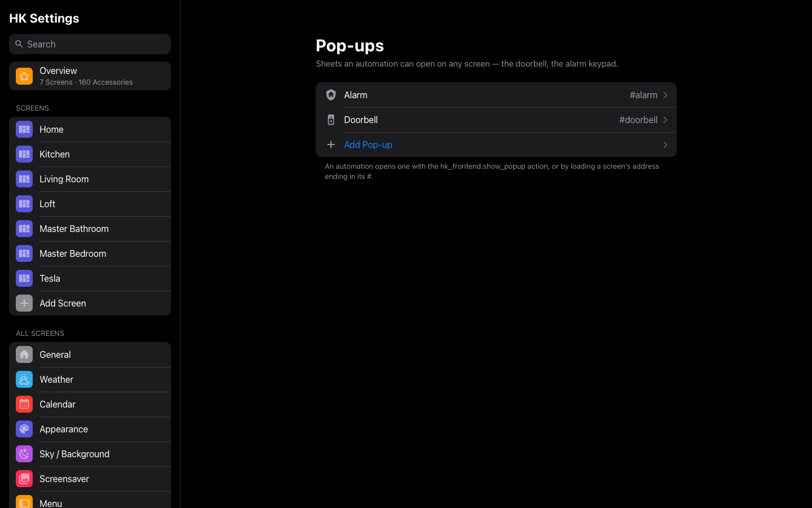This screenshot has width=812, height=508.
Task: Open the Doorbell pop-up entry
Action: tap(496, 120)
